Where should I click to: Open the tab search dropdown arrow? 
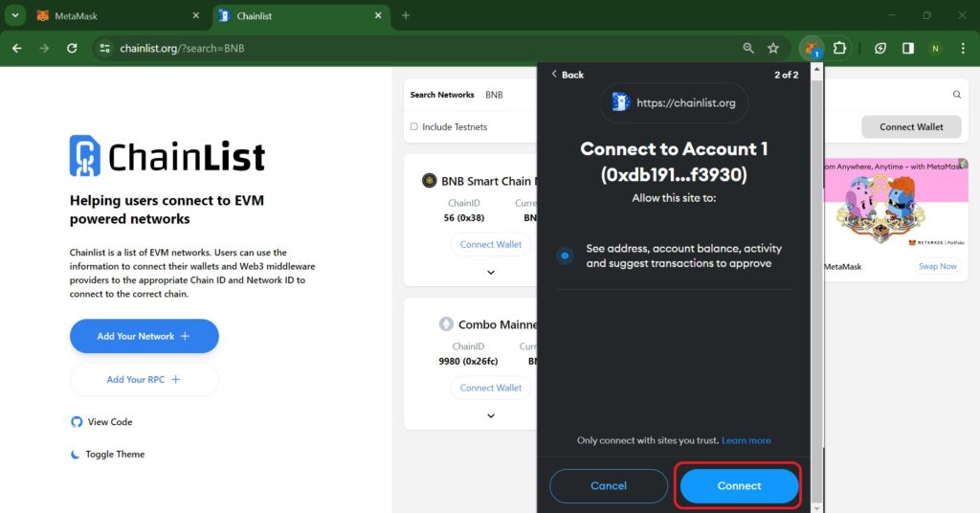click(x=15, y=15)
